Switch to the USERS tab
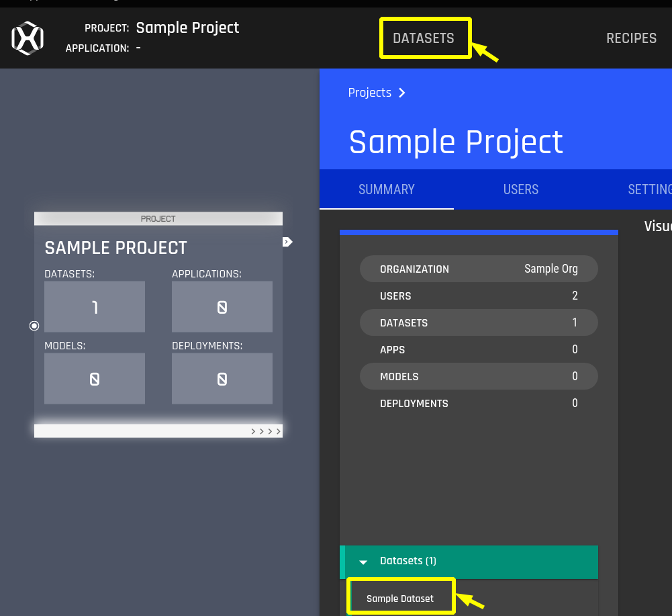Image resolution: width=672 pixels, height=616 pixels. coord(520,189)
